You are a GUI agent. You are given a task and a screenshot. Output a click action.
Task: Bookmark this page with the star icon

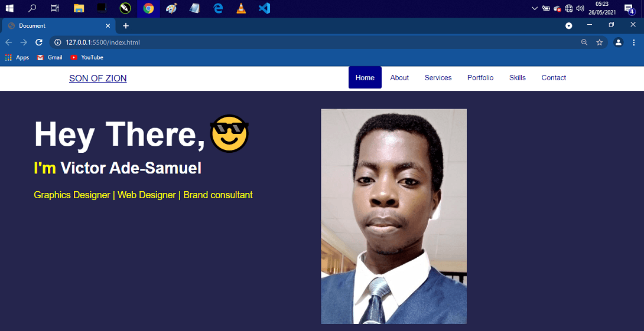click(599, 42)
